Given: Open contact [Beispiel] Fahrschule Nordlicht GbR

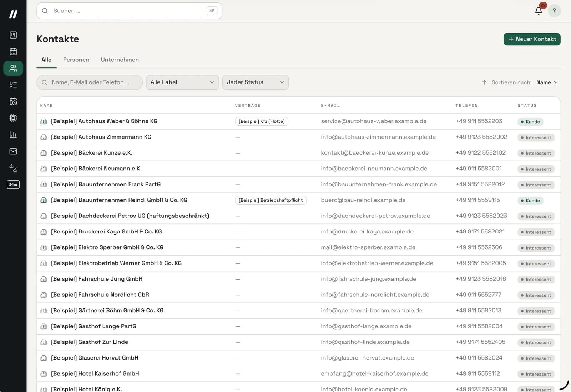Looking at the screenshot, I should [x=100, y=295].
